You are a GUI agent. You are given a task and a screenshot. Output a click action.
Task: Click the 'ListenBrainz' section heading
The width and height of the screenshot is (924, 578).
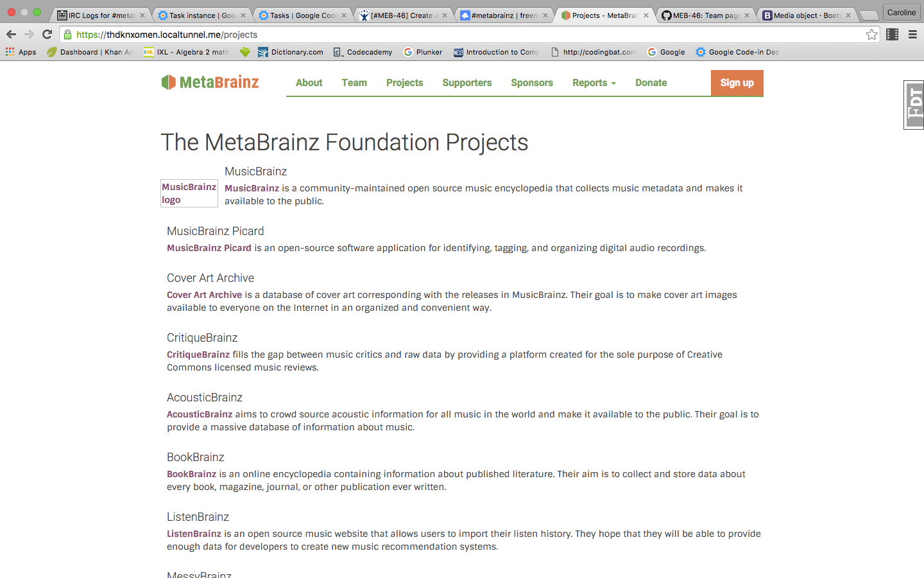pyautogui.click(x=198, y=517)
